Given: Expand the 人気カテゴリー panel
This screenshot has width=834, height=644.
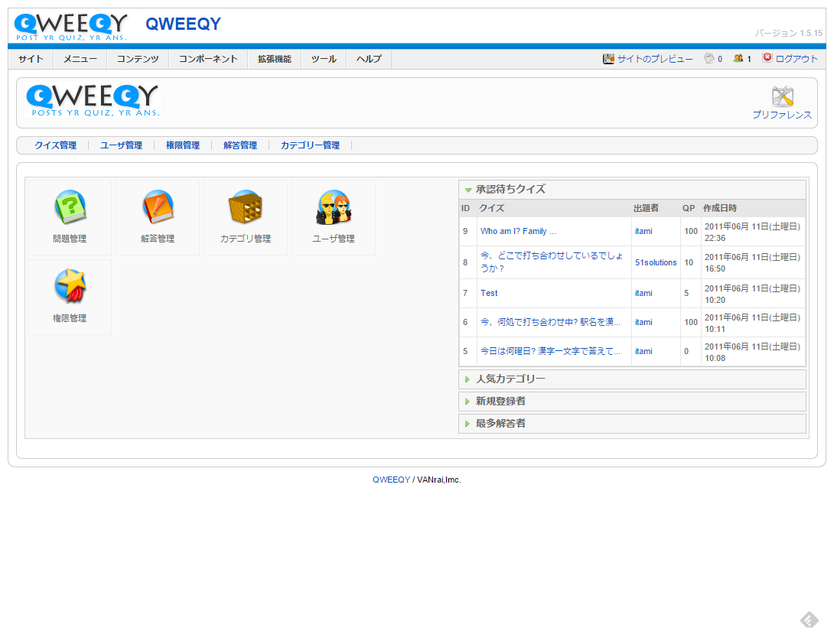Looking at the screenshot, I should [510, 379].
